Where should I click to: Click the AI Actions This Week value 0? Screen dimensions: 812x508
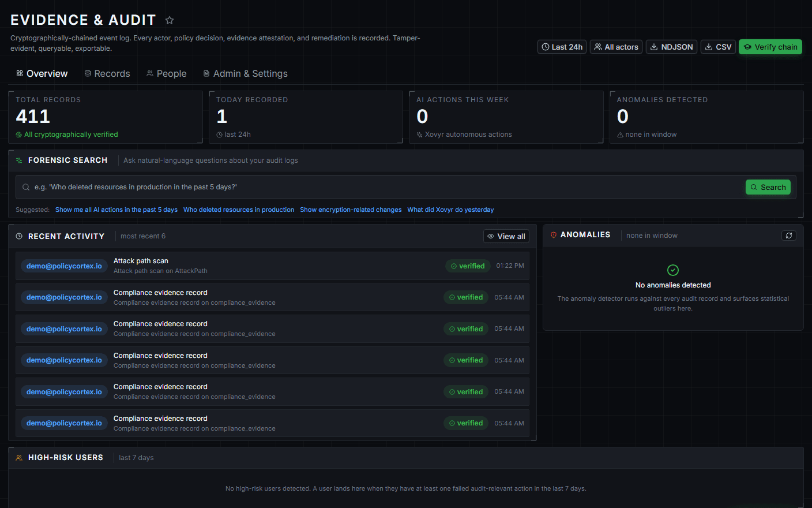click(422, 117)
